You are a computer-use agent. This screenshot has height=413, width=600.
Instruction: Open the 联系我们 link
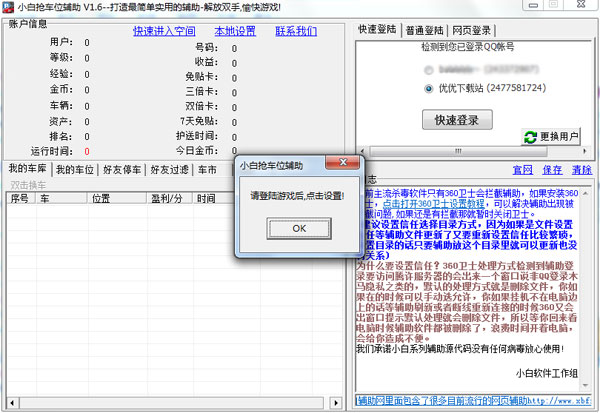tap(296, 31)
